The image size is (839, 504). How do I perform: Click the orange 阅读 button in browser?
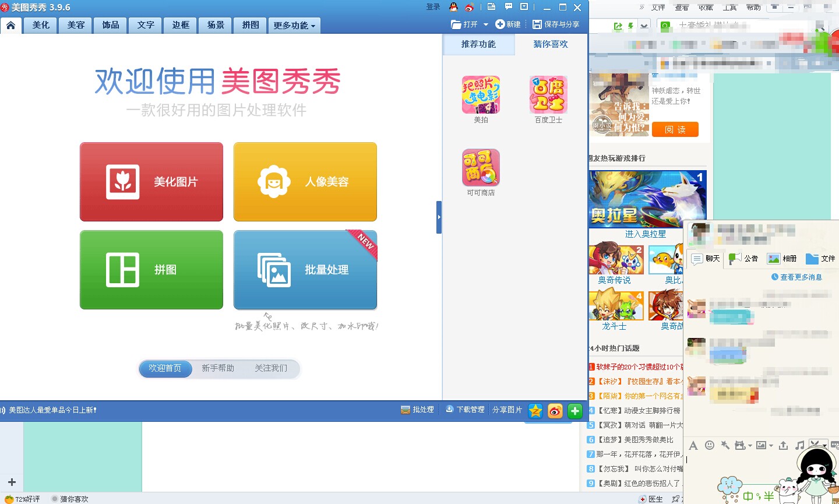(675, 129)
